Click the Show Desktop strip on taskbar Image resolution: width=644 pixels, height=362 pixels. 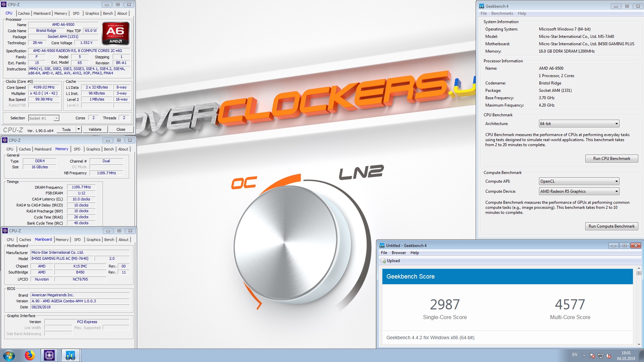[x=641, y=355]
